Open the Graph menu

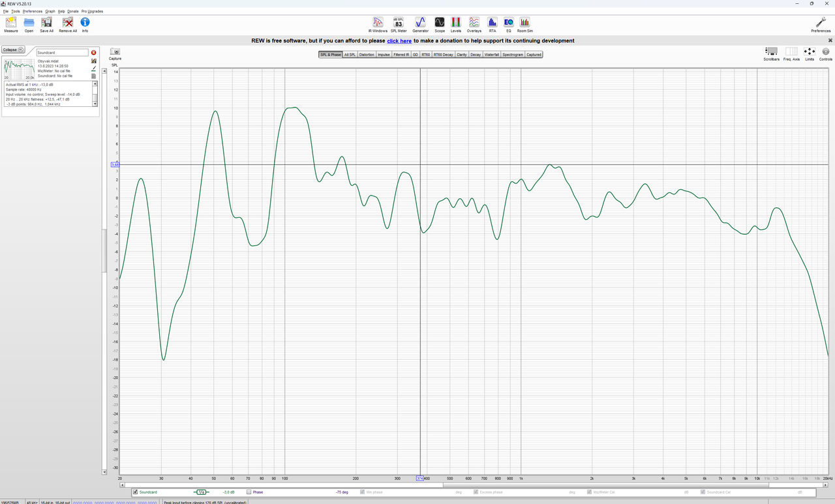point(50,11)
